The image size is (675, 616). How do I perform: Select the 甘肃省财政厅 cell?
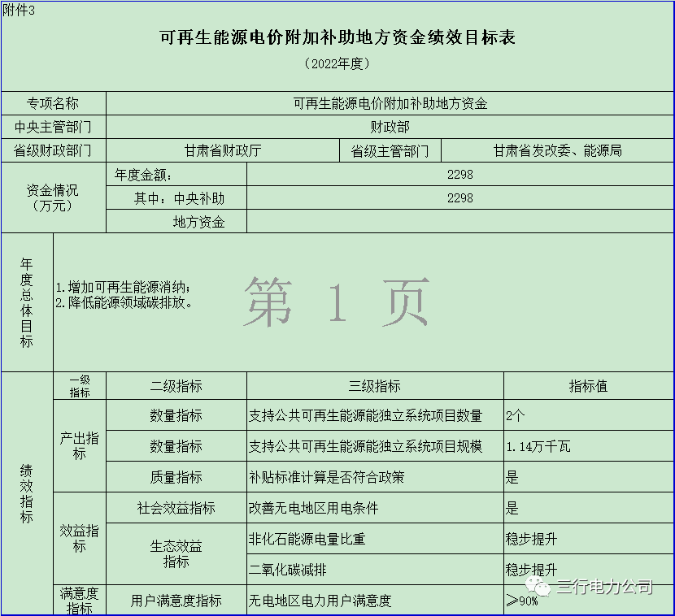pyautogui.click(x=223, y=151)
